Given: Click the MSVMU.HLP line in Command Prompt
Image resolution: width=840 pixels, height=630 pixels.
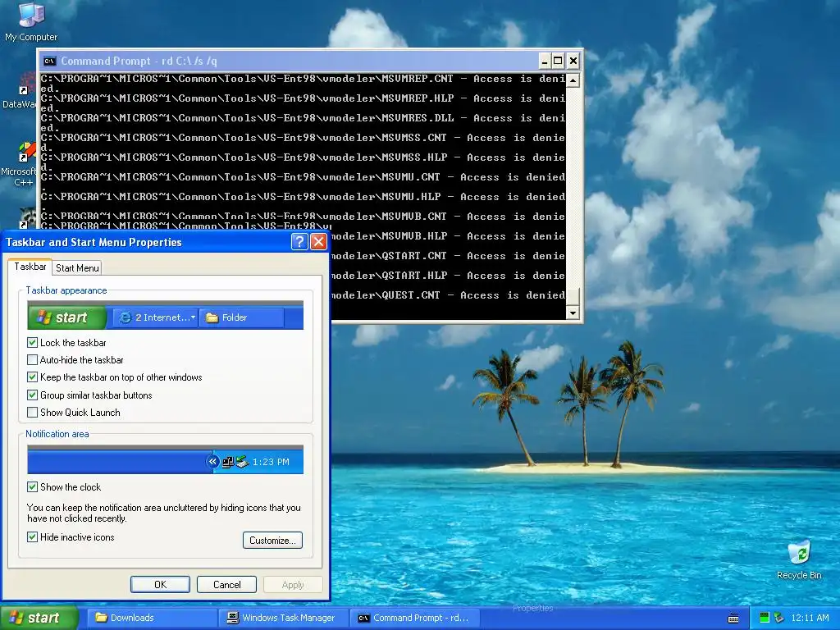Looking at the screenshot, I should pos(303,197).
